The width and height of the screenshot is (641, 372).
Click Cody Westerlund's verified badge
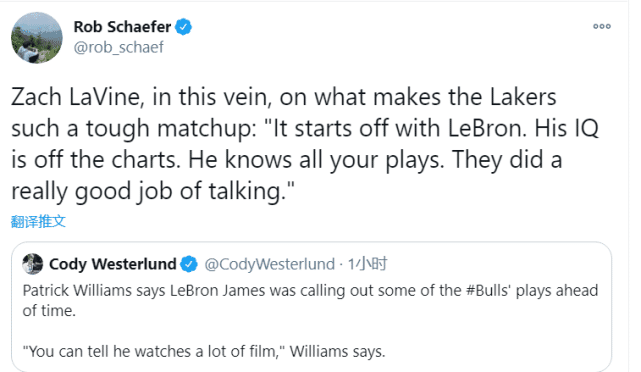pyautogui.click(x=189, y=264)
